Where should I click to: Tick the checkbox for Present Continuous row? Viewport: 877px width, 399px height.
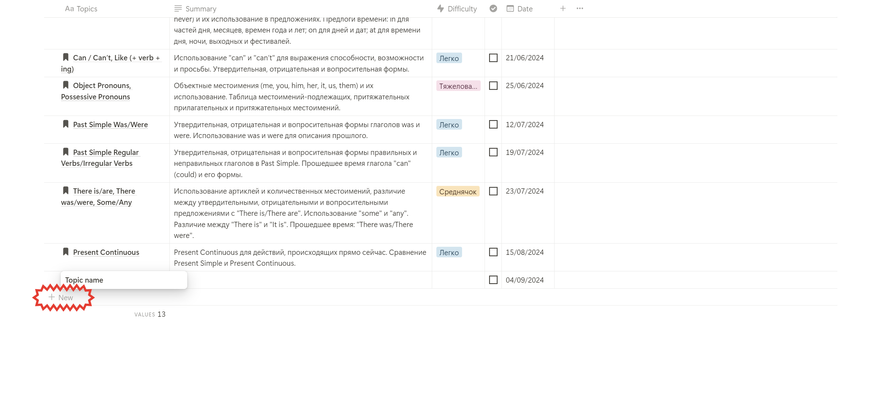493,252
